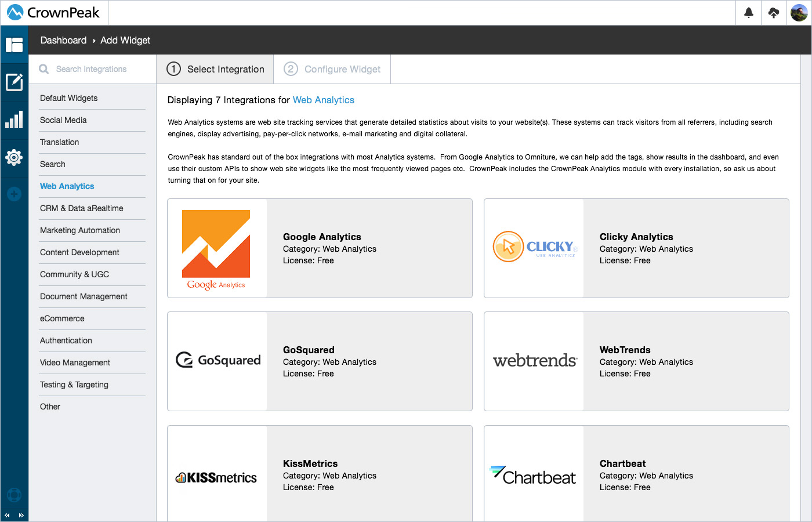Click the webtrends logo thumbnail

[534, 361]
